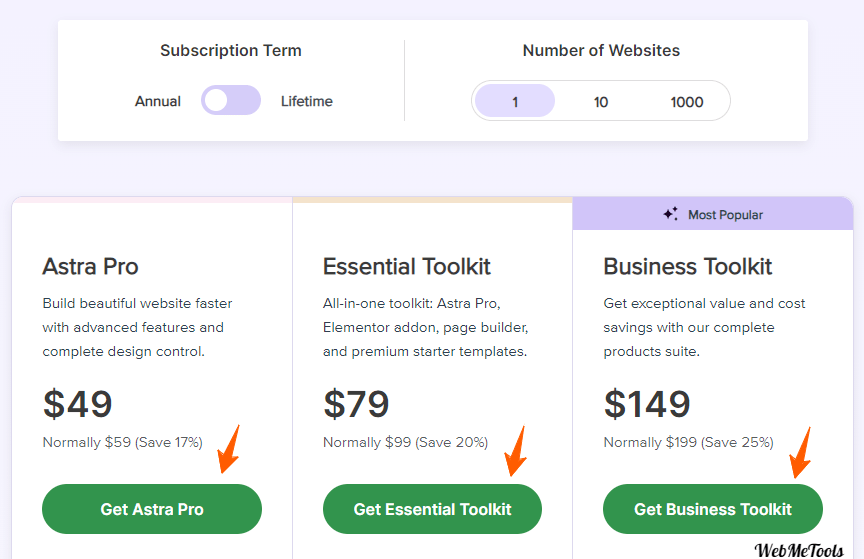Click the $149 Business Toolkit price

(647, 404)
